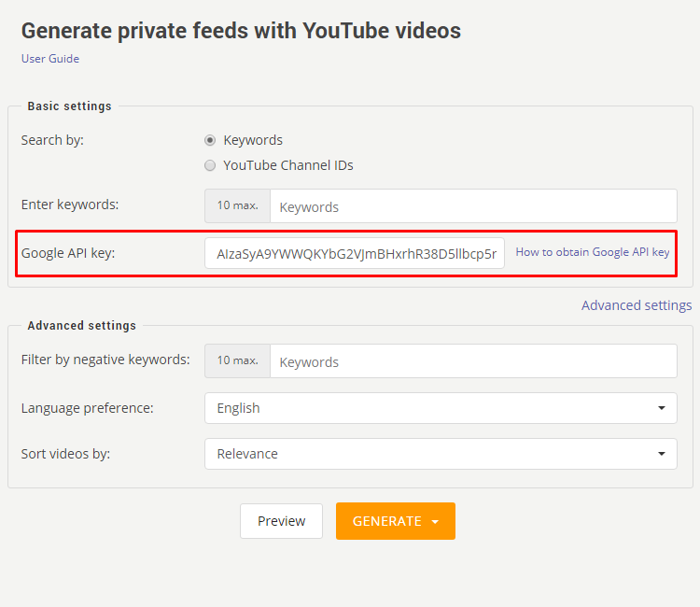Click the 10 max. badge beside negative keywords

tap(237, 360)
